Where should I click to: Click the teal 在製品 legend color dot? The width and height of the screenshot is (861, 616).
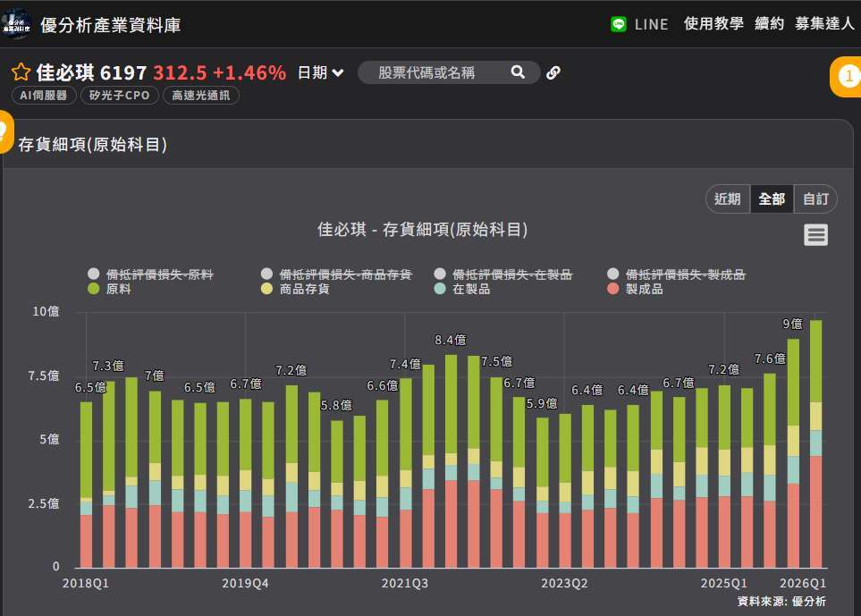click(440, 289)
